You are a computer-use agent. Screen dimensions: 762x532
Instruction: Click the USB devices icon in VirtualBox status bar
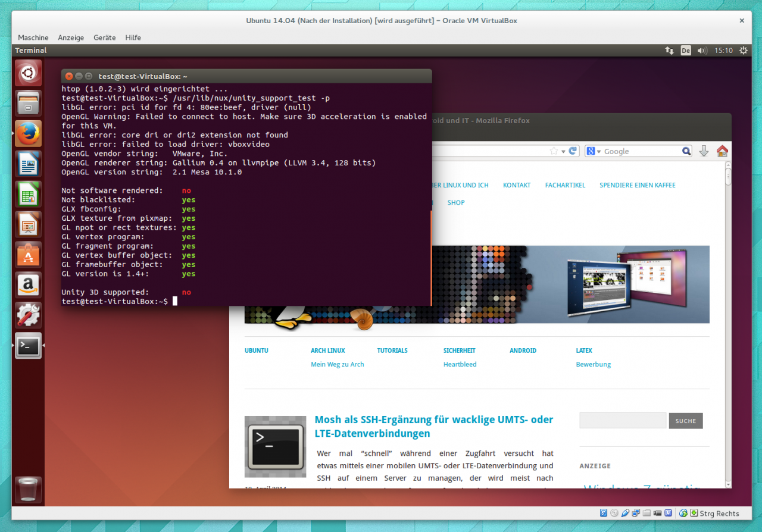click(x=625, y=513)
